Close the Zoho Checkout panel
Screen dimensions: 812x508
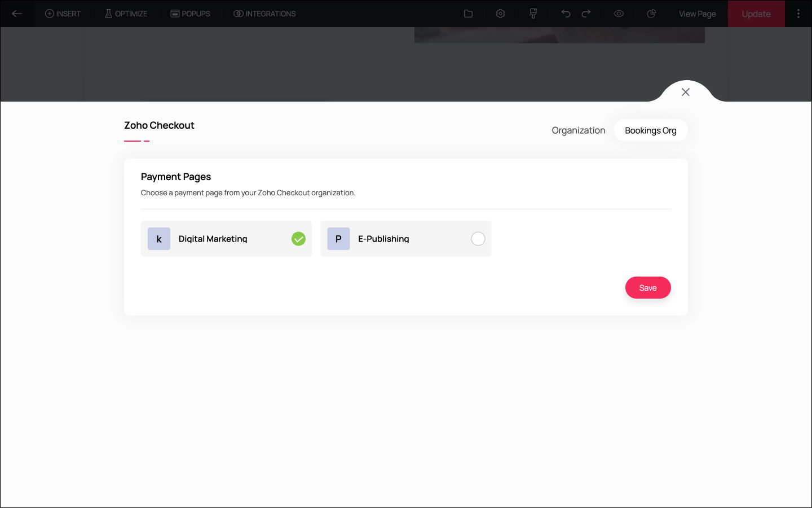tap(686, 92)
